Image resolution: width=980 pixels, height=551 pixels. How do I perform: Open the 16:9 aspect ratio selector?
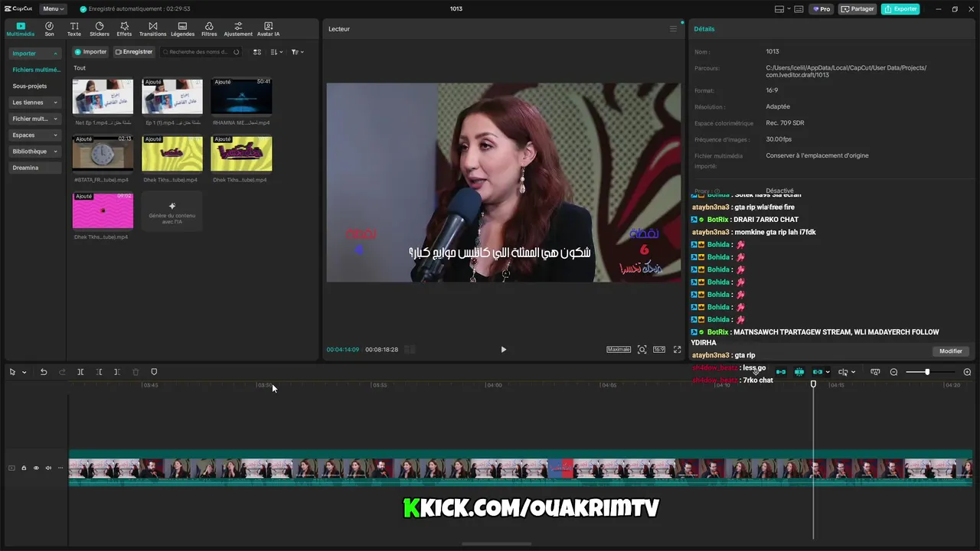click(659, 349)
